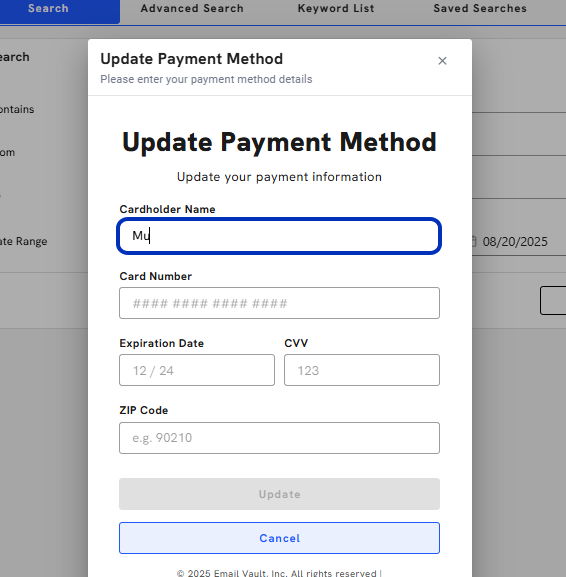Click the CVV label text
Viewport: 566px width, 577px height.
[296, 343]
